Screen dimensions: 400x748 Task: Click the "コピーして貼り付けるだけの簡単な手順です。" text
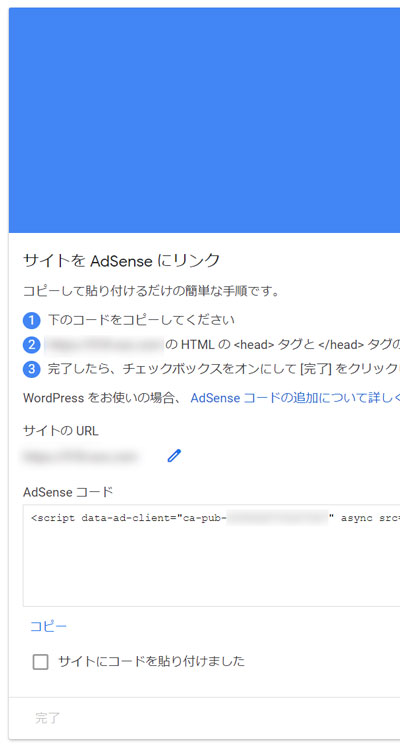coord(151,291)
